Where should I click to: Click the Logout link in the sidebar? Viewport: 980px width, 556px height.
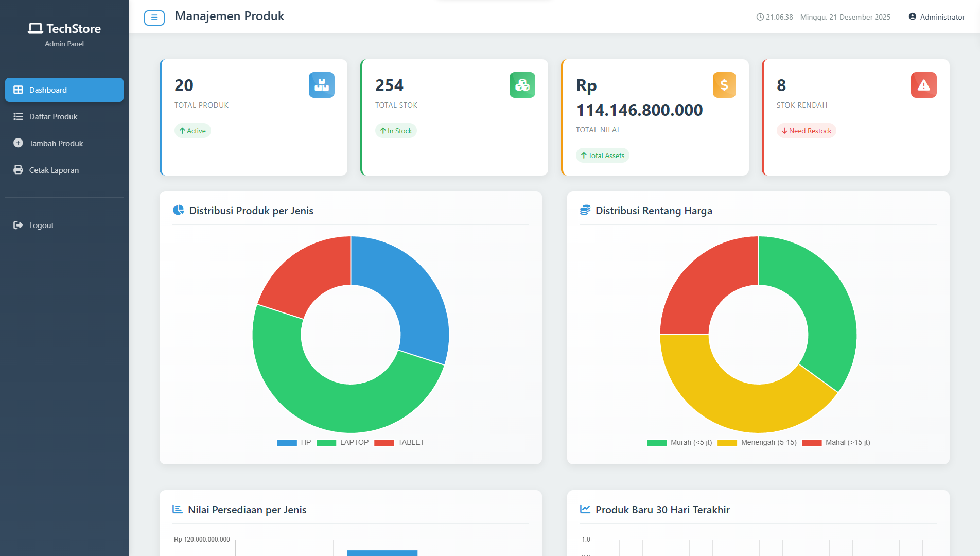point(41,225)
